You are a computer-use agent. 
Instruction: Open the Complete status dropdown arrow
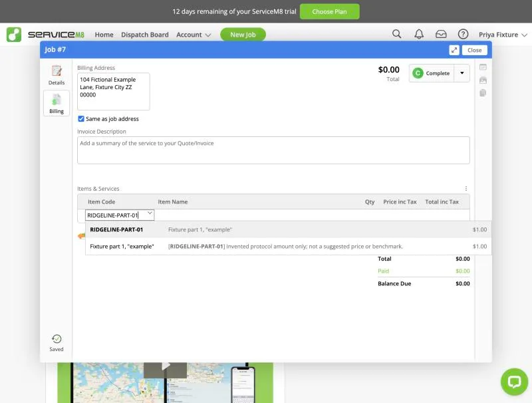462,73
